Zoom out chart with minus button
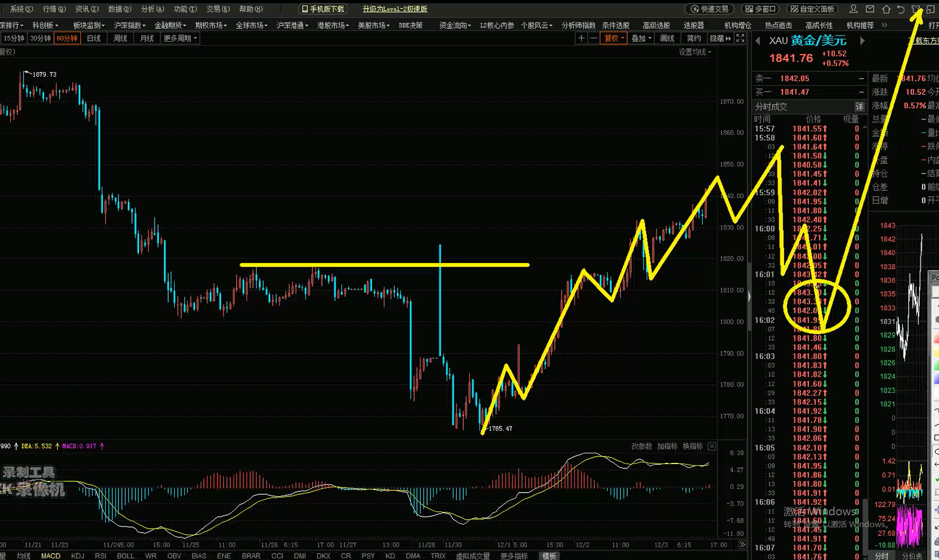Image resolution: width=939 pixels, height=560 pixels. (x=594, y=38)
